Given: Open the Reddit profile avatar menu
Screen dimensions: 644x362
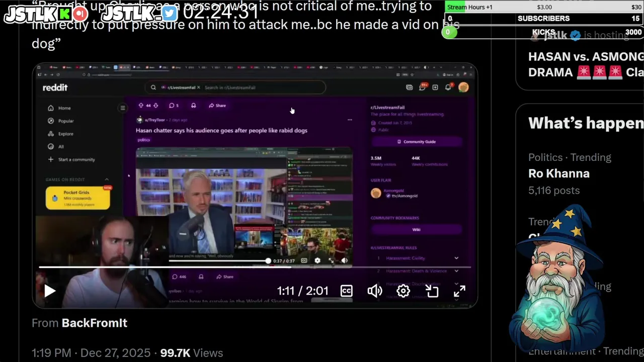Looking at the screenshot, I should (x=463, y=87).
